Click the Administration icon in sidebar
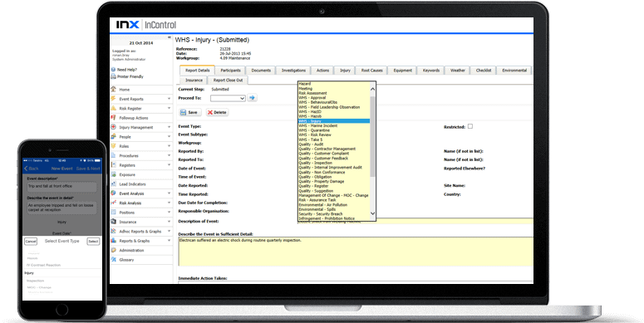 (114, 250)
